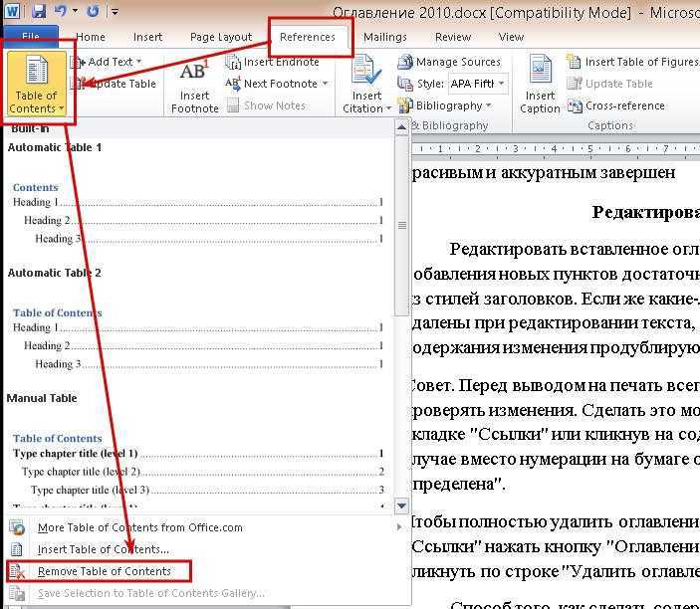The image size is (700, 609).
Task: Click Save Selection to Table of Contents Gallery
Action: click(x=151, y=593)
